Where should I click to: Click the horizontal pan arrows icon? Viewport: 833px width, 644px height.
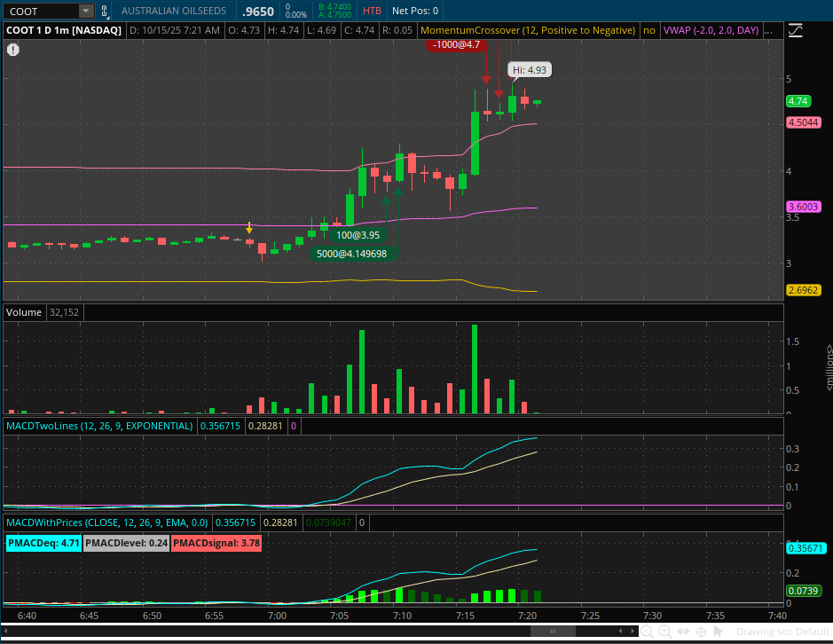(x=683, y=632)
